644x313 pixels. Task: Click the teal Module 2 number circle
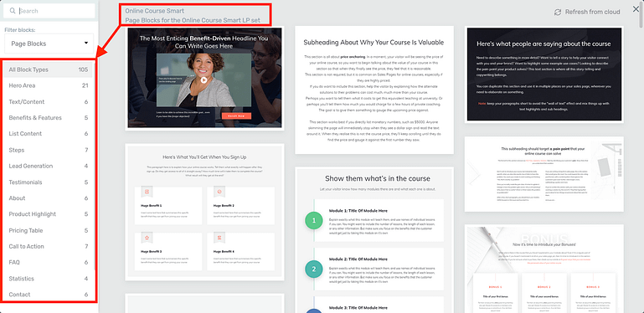pyautogui.click(x=314, y=269)
